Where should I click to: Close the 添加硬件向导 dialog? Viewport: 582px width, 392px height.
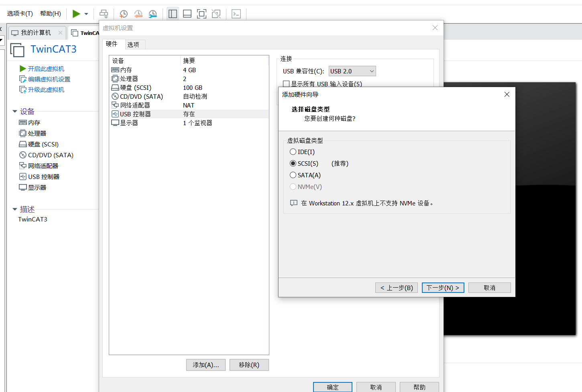[507, 94]
